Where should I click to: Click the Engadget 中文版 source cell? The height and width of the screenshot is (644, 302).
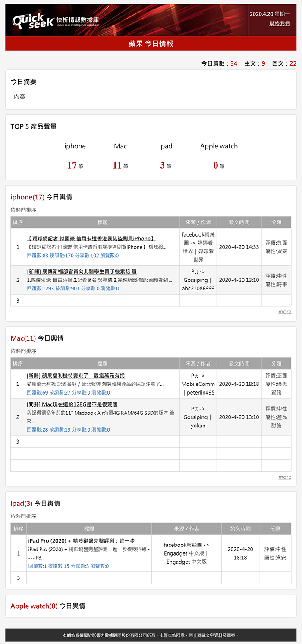(187, 553)
